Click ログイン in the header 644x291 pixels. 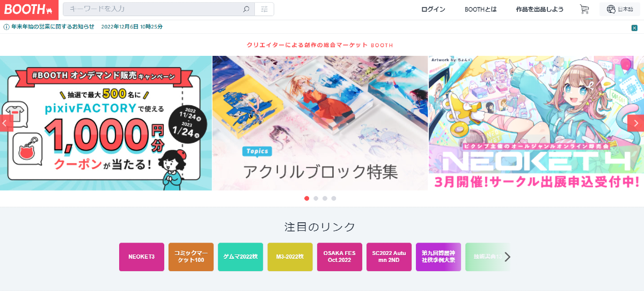click(x=433, y=9)
